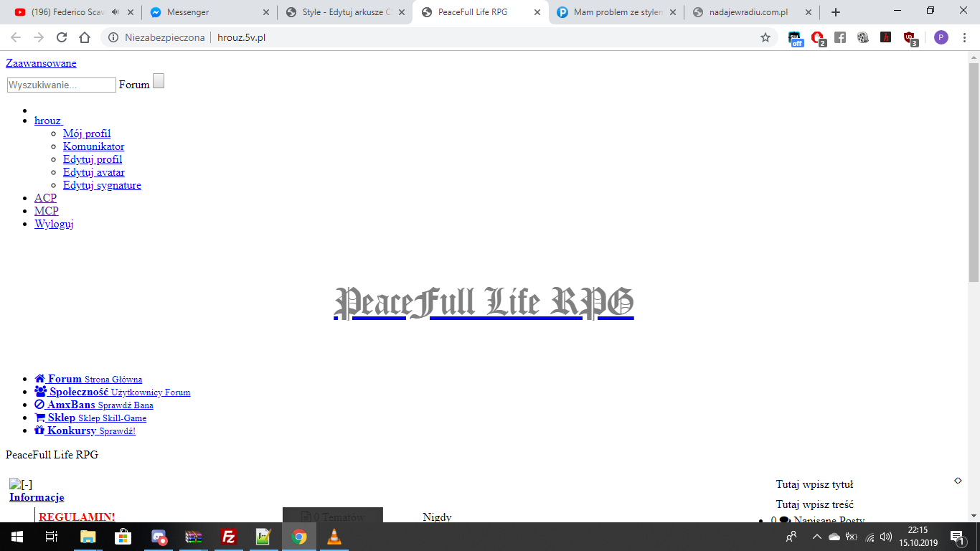This screenshot has width=980, height=551.
Task: Click the Forum home icon link
Action: pyautogui.click(x=40, y=379)
